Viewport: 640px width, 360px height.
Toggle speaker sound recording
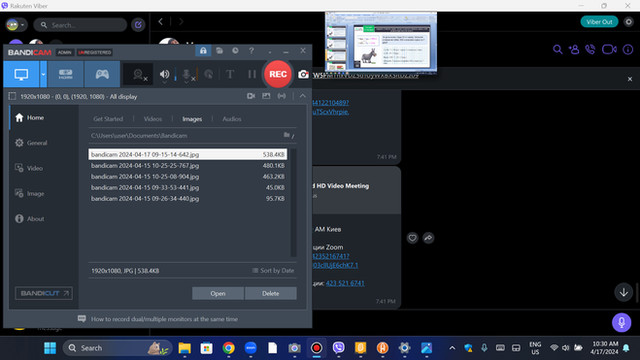(164, 74)
